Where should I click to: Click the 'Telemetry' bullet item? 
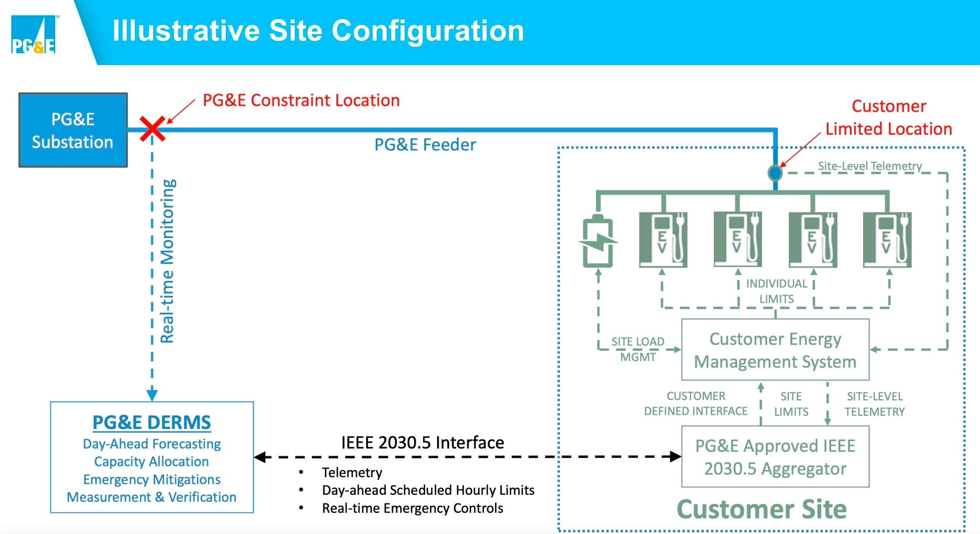(x=352, y=472)
